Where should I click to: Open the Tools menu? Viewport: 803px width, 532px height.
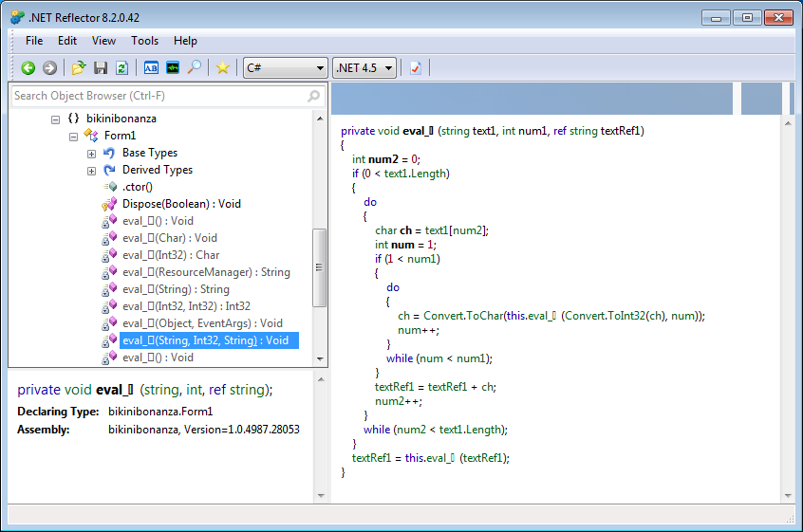pos(145,41)
